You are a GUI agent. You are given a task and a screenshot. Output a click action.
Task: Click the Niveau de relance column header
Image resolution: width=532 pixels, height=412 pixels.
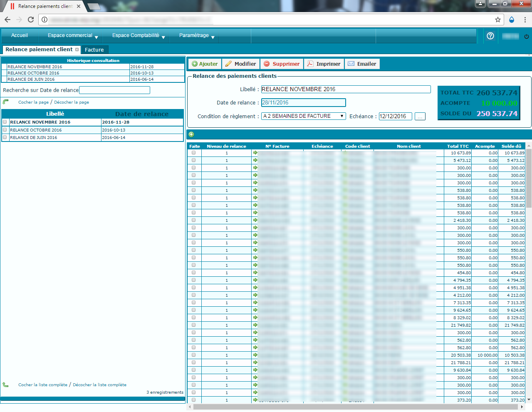click(x=226, y=146)
